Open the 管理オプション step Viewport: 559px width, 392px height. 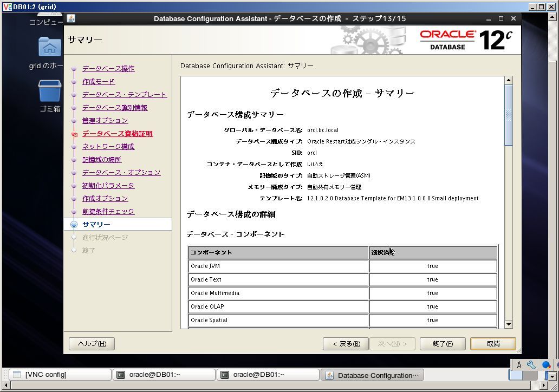105,120
